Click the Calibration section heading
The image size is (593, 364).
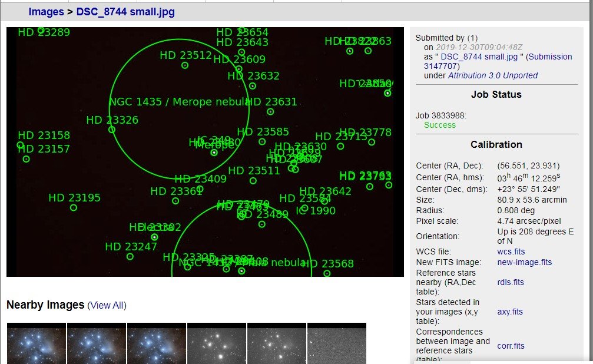tap(496, 144)
